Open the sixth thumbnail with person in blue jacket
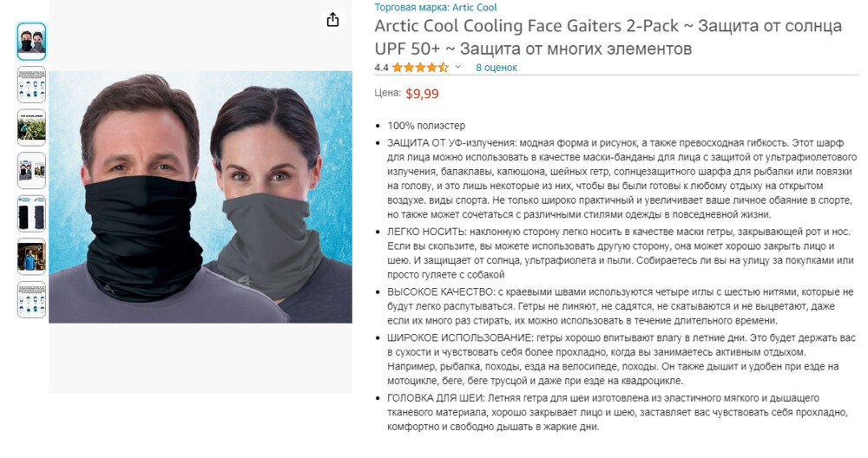Screen dimensions: 868x458 pyautogui.click(x=31, y=257)
